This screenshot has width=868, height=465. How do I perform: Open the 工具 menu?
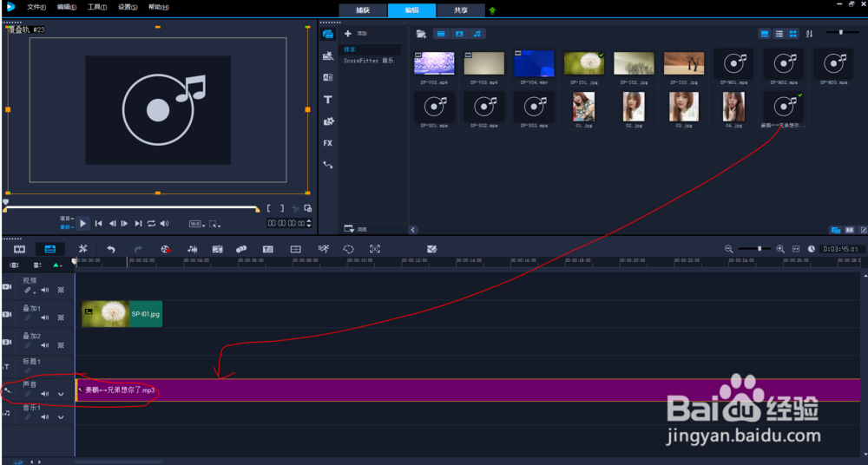(x=97, y=7)
